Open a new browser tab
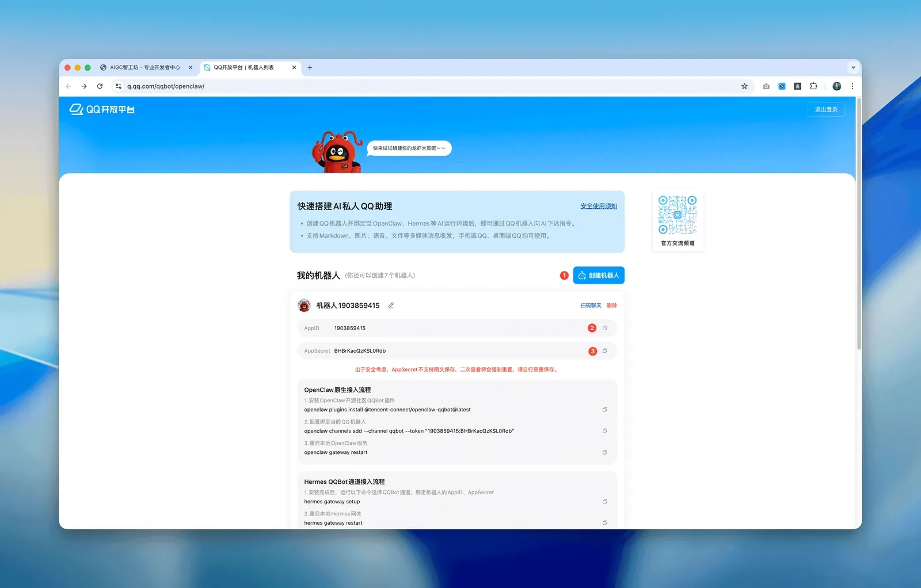Viewport: 921px width, 588px height. tap(310, 67)
